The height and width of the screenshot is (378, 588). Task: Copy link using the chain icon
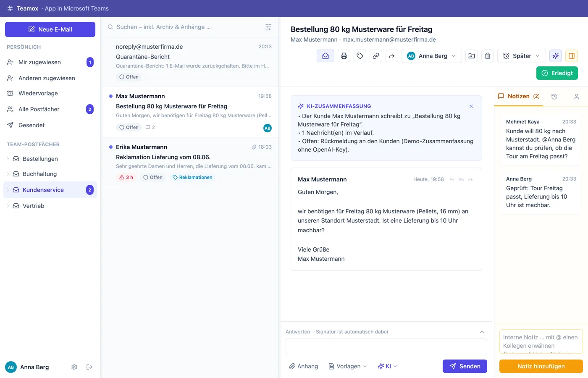(x=376, y=56)
